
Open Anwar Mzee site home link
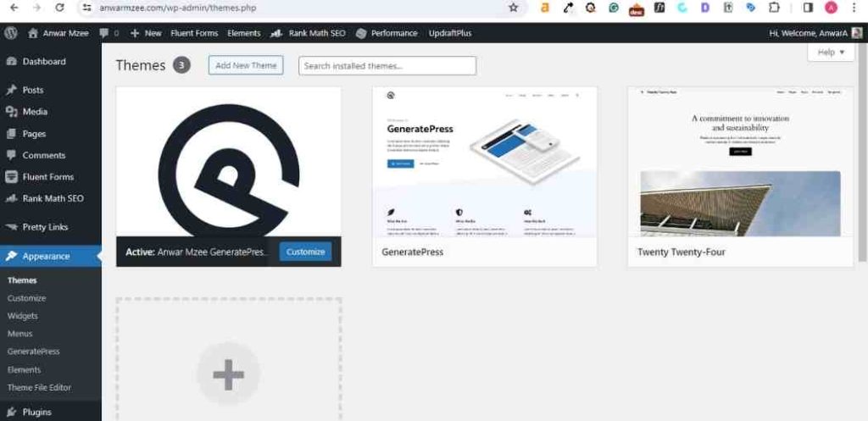[x=58, y=33]
